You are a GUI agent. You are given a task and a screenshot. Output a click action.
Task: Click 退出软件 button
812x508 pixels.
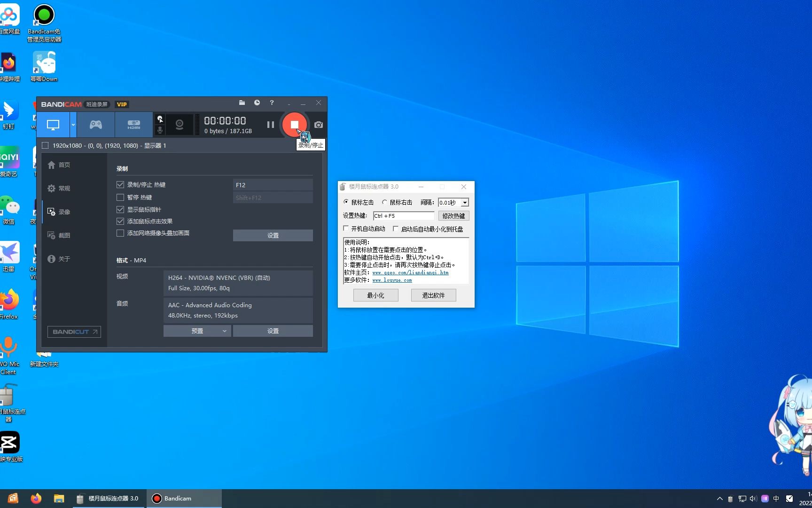[433, 295]
